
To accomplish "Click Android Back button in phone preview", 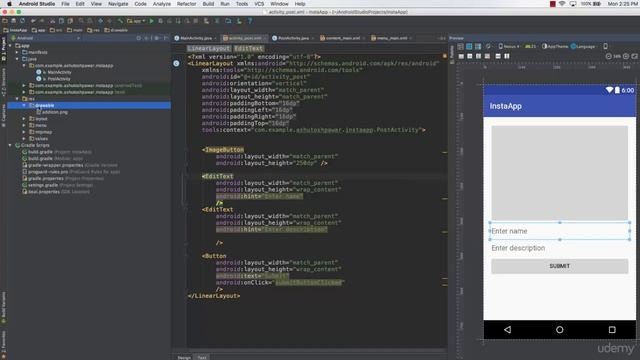I will [x=507, y=329].
